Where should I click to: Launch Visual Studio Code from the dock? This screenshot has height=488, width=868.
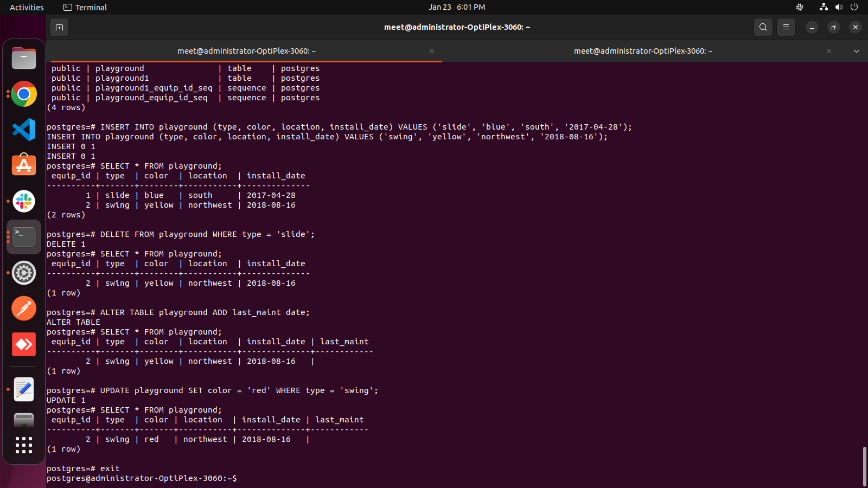coord(23,130)
